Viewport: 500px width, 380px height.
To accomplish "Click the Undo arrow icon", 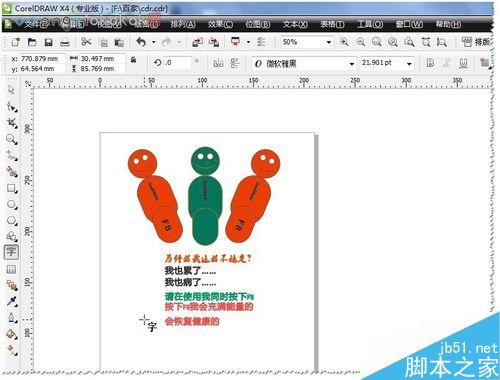I will point(141,42).
